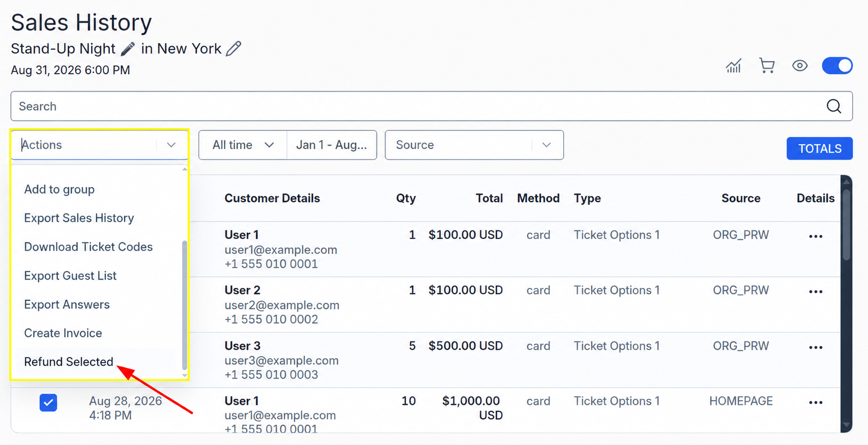This screenshot has height=445, width=868.
Task: Turn off the blue toggle switch
Action: tap(837, 65)
